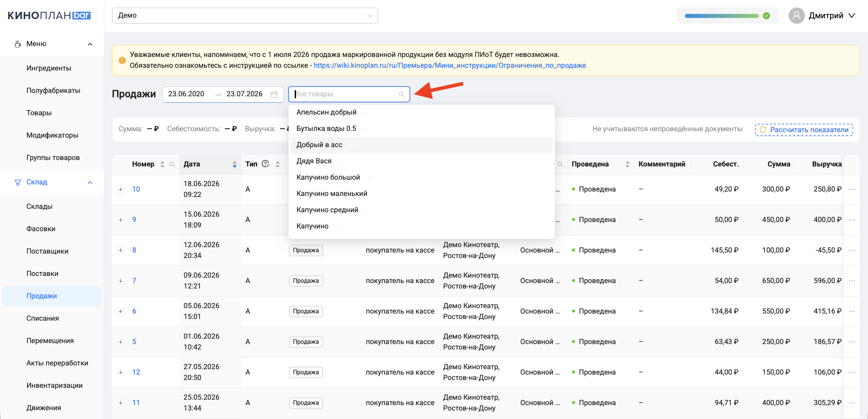This screenshot has width=868, height=419.
Task: Collapse the Склад sidebar section
Action: pyautogui.click(x=90, y=182)
